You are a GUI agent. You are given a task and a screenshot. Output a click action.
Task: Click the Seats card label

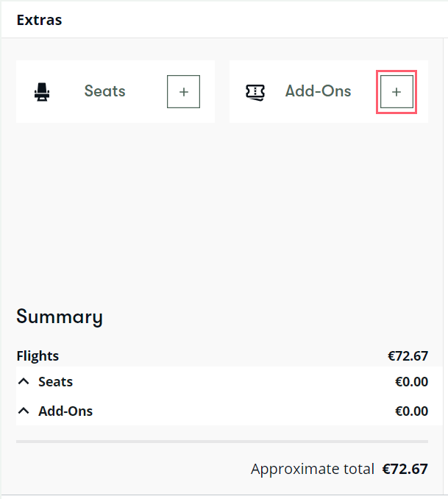tap(104, 91)
